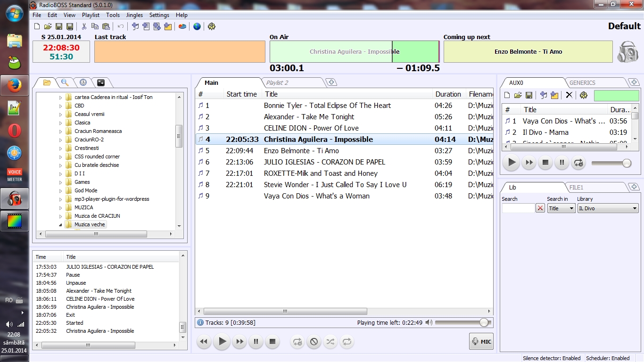Open AUX0 player gear settings
The width and height of the screenshot is (644, 362).
584,95
